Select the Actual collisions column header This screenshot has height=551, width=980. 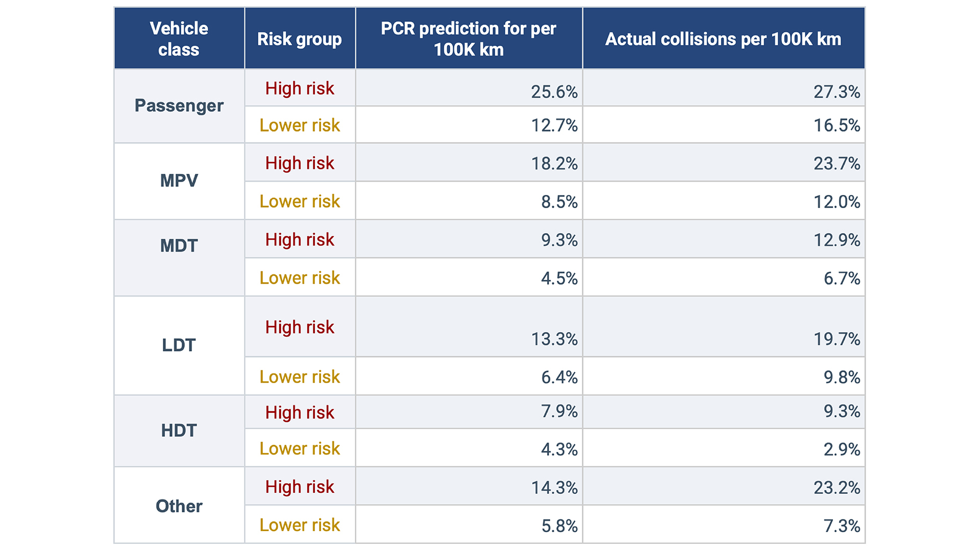click(723, 39)
